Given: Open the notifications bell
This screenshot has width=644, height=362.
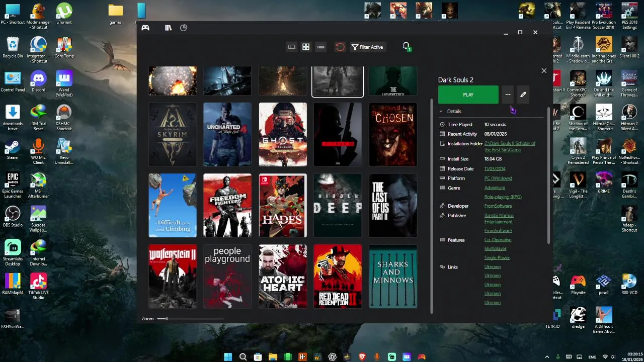Looking at the screenshot, I should 407,47.
